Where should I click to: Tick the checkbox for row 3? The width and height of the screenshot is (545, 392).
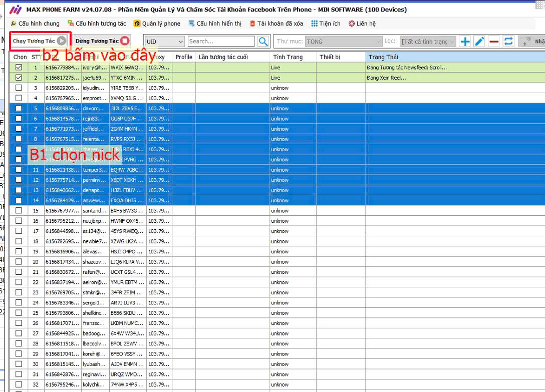(19, 88)
